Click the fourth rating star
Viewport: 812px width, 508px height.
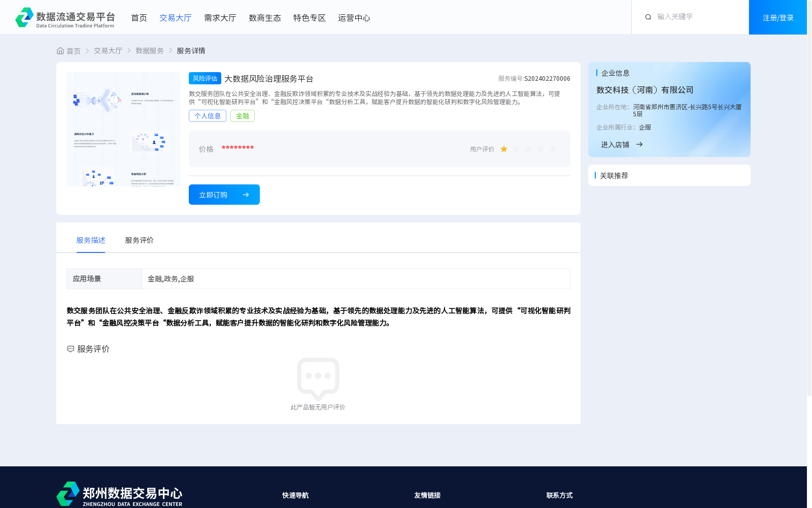point(540,149)
